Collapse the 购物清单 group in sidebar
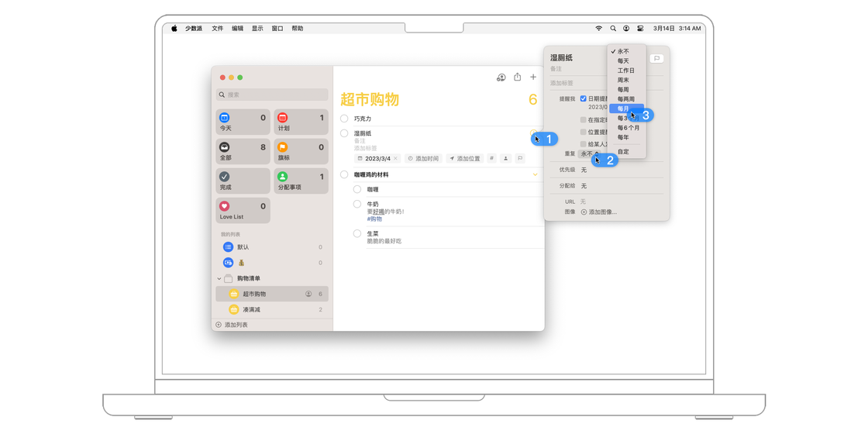Image resolution: width=868 pixels, height=434 pixels. 219,278
